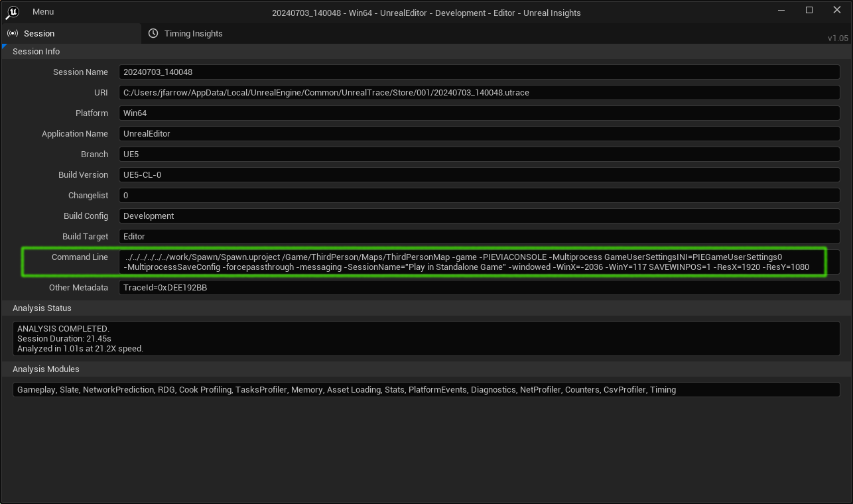Click the Session Duration: 21.45s text
This screenshot has width=853, height=504.
click(64, 339)
